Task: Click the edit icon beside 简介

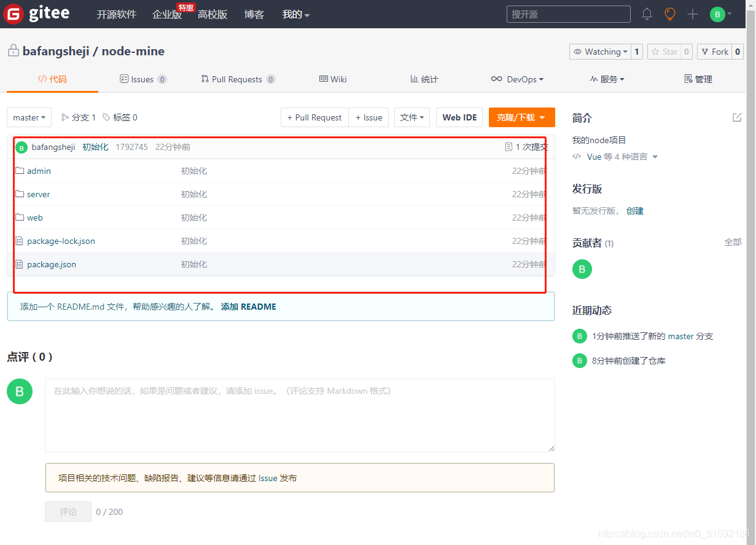Action: tap(737, 117)
